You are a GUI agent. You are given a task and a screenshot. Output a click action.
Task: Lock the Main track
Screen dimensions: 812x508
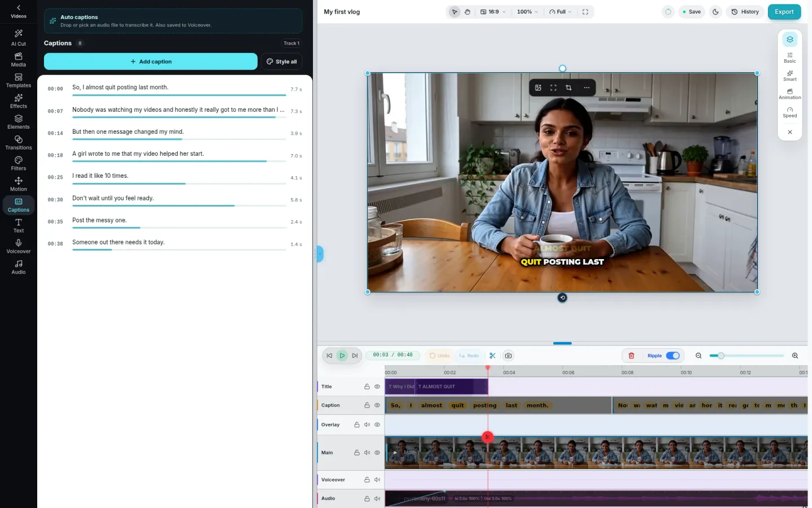coord(357,453)
